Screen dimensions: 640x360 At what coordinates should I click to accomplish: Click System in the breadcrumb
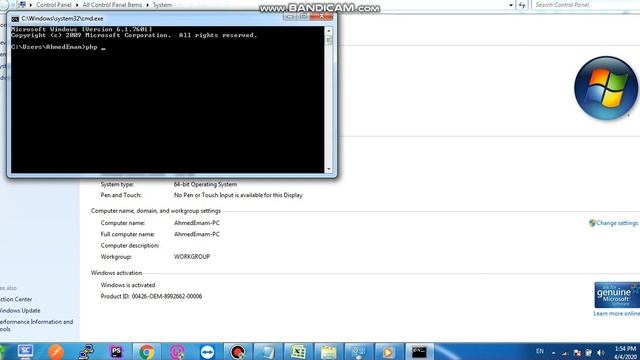pyautogui.click(x=162, y=5)
